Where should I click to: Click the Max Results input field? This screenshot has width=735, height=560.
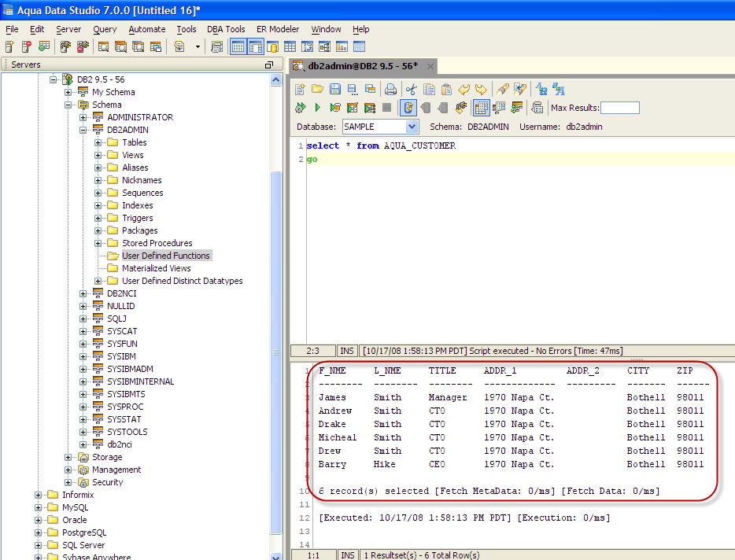point(619,108)
